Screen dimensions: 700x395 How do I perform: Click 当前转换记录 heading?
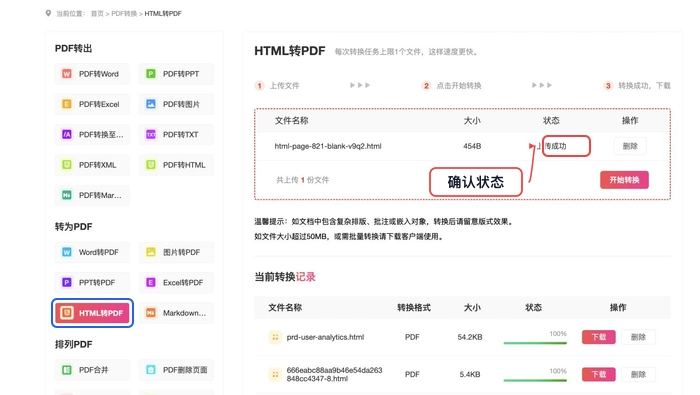coord(285,277)
